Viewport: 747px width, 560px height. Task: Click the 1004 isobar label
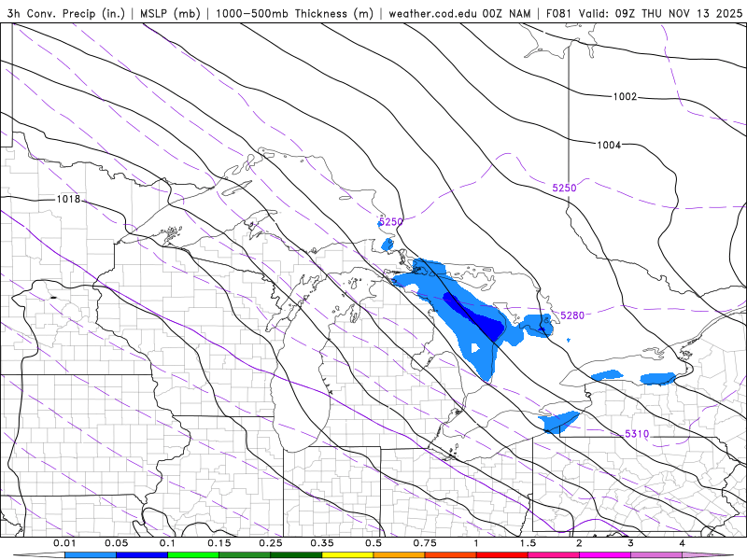[609, 145]
